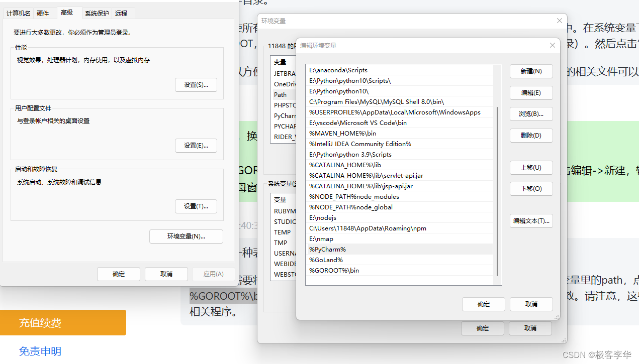Screen dimensions: 639x364
Task: Click the Browse (浏览) button
Action: pos(531,114)
